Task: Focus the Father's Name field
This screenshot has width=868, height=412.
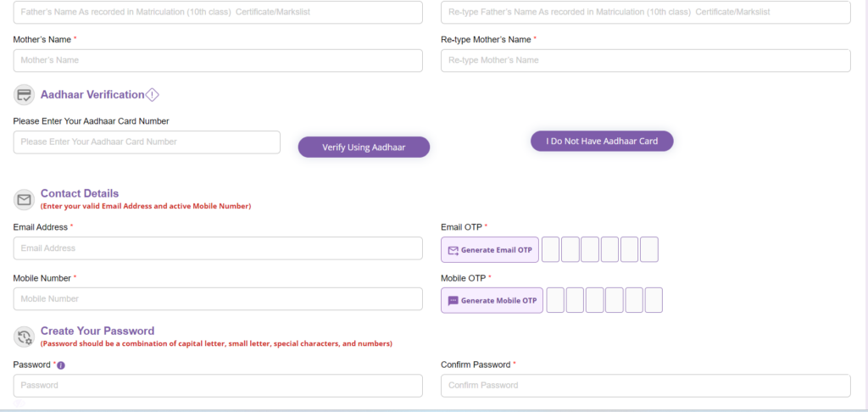Action: (x=218, y=13)
